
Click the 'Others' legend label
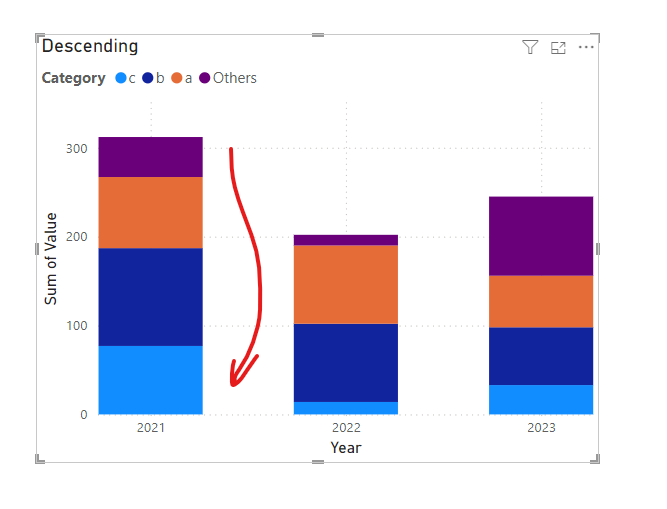[x=235, y=78]
